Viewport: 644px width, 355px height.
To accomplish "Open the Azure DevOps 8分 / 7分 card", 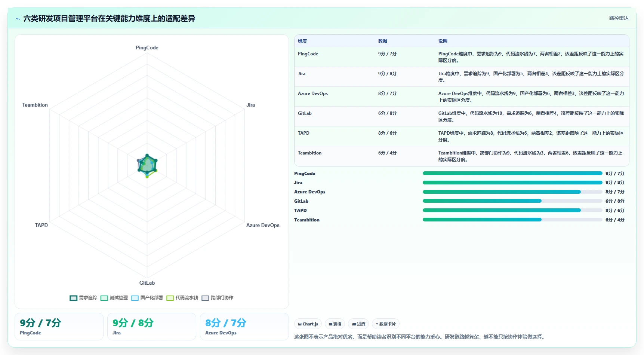I will point(244,327).
